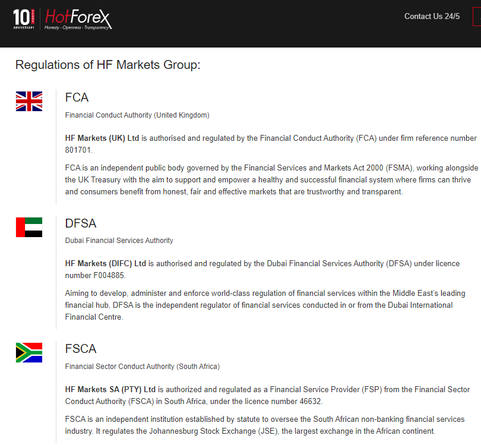Click bold 'HF Markets SA (PTY) Ltd' text

(110, 389)
